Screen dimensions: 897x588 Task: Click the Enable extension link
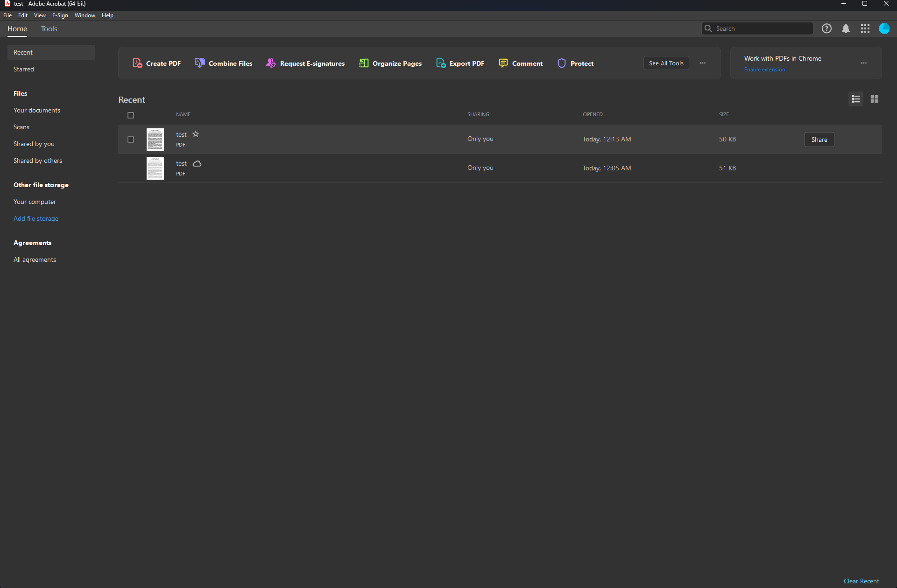764,70
